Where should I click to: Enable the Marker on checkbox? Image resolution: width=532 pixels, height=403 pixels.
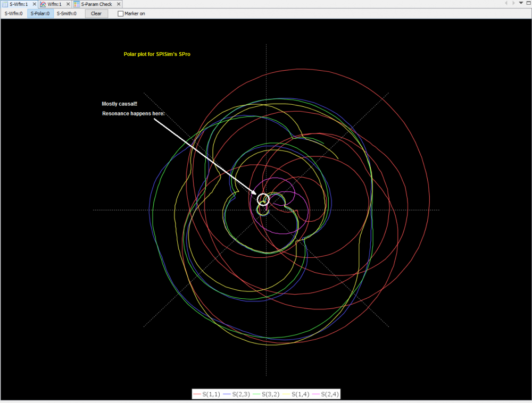(120, 13)
